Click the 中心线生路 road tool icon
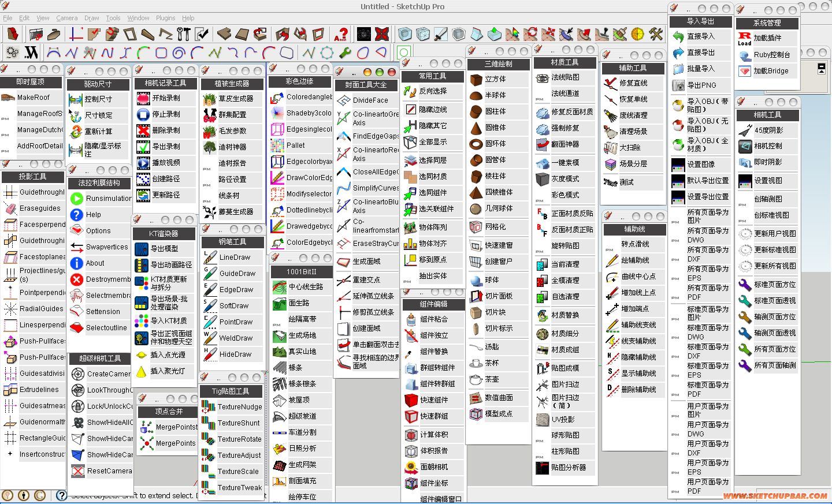This screenshot has height=504, width=832. 280,287
